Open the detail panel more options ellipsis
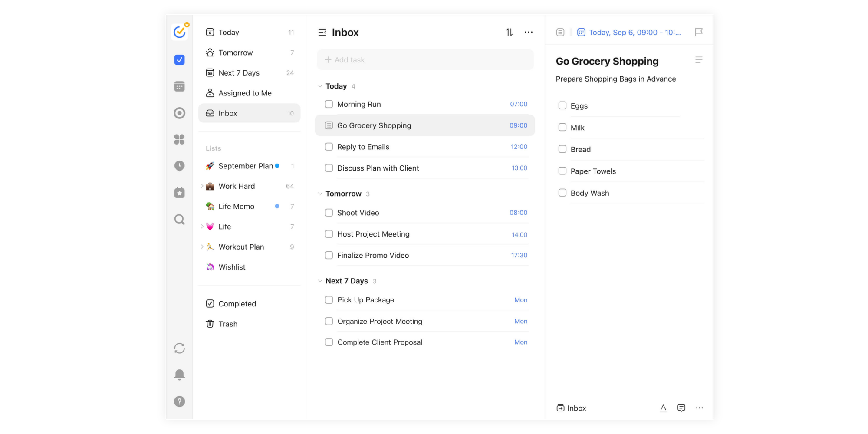The image size is (868, 434). [700, 408]
